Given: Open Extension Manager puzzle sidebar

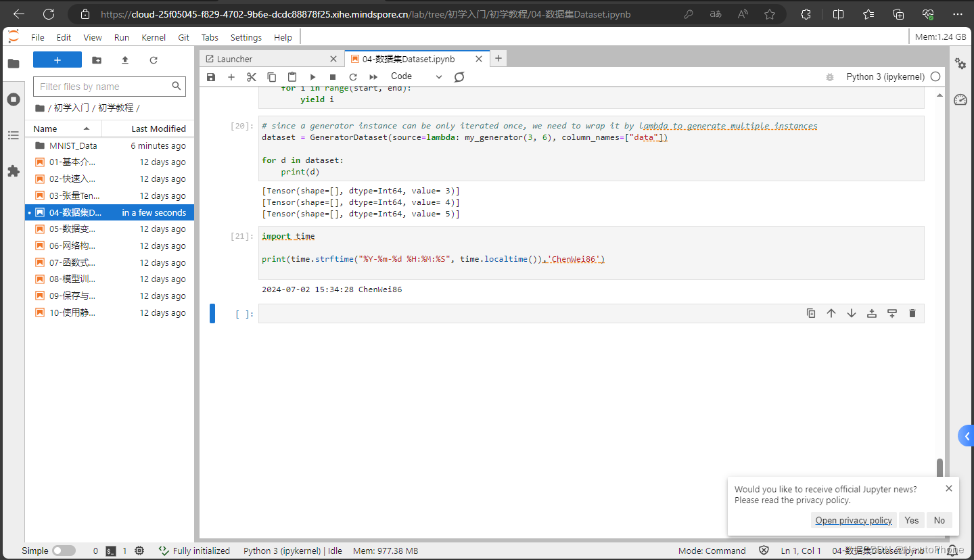Looking at the screenshot, I should point(13,171).
